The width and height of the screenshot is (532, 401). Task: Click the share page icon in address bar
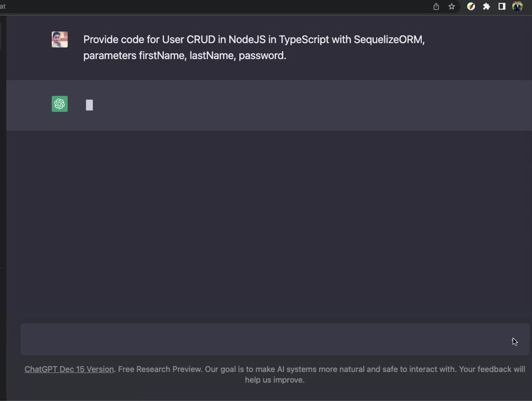(x=436, y=7)
